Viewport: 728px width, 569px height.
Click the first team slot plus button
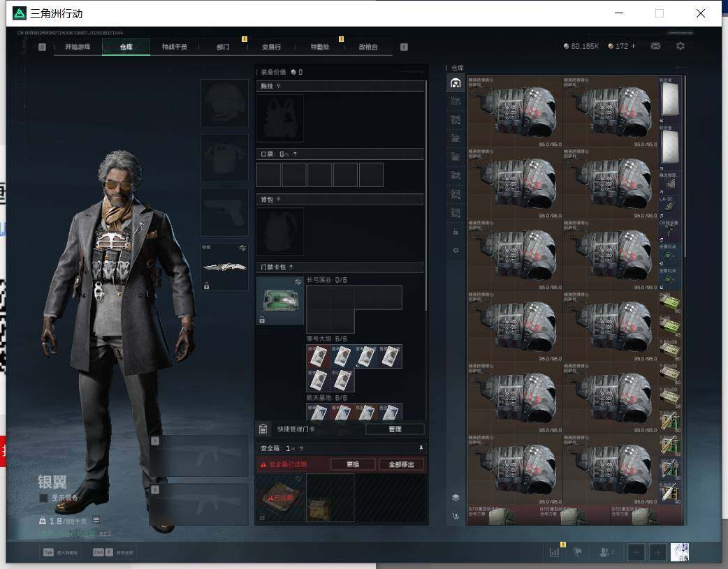(x=636, y=552)
